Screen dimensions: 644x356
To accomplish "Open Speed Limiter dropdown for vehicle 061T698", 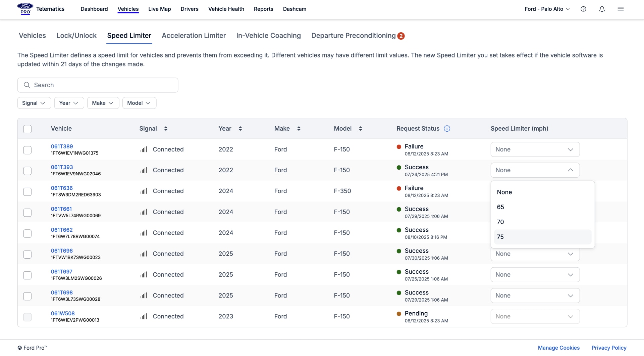I will tap(535, 296).
